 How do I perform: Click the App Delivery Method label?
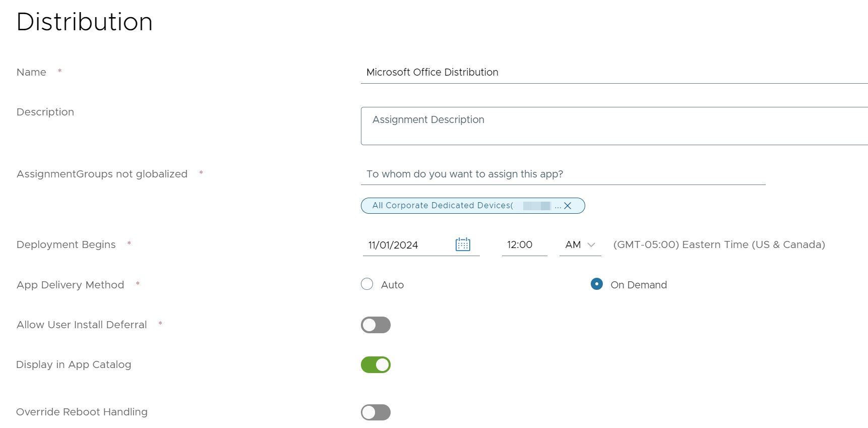click(x=70, y=285)
